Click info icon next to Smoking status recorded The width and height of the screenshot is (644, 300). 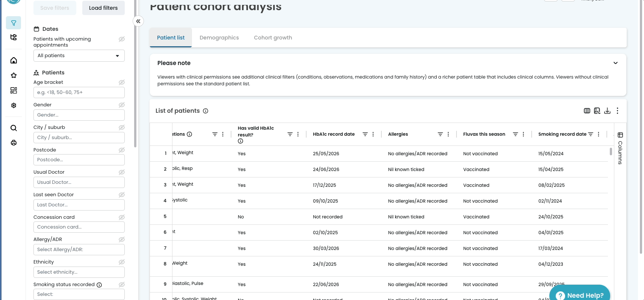point(99,285)
